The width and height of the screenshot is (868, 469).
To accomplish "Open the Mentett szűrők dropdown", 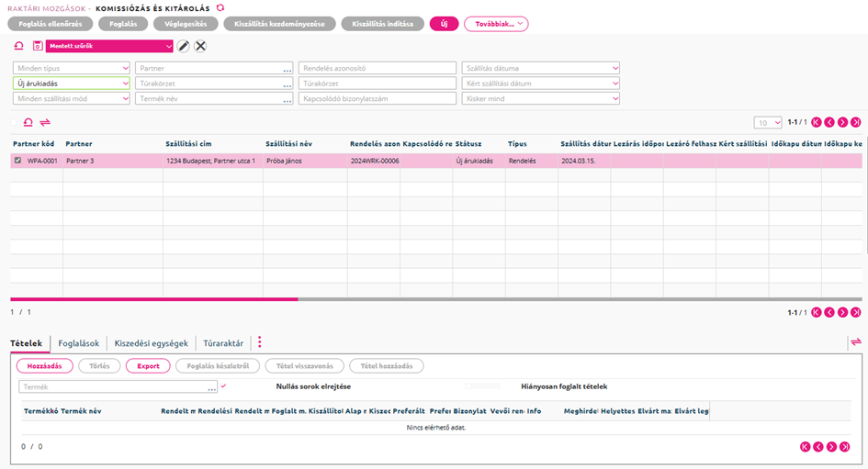I will (109, 46).
